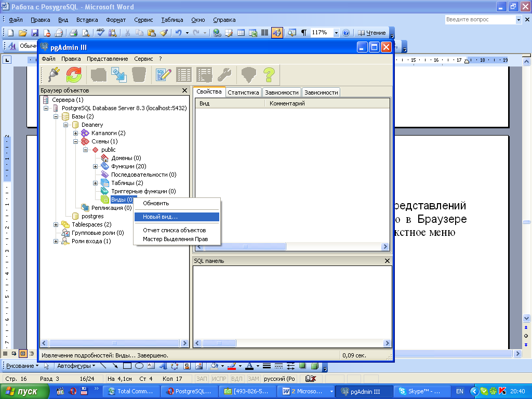Switch to the Статистика tab
Image resolution: width=532 pixels, height=399 pixels.
click(243, 92)
